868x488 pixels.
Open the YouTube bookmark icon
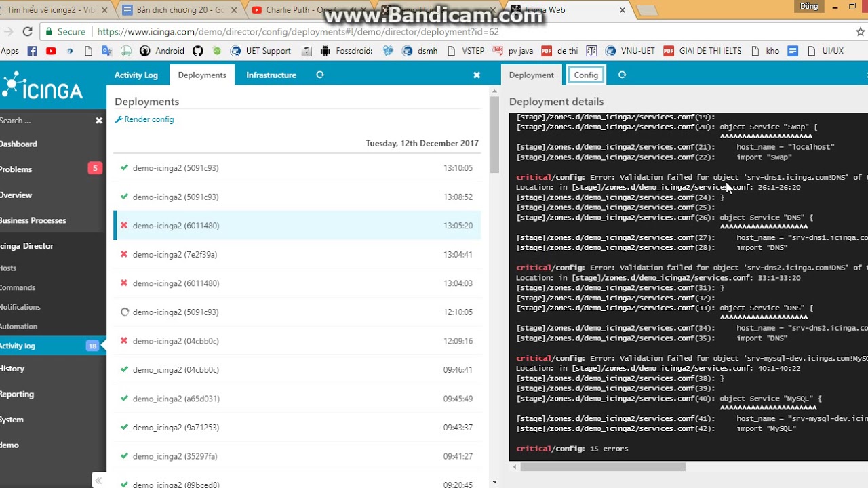click(51, 51)
